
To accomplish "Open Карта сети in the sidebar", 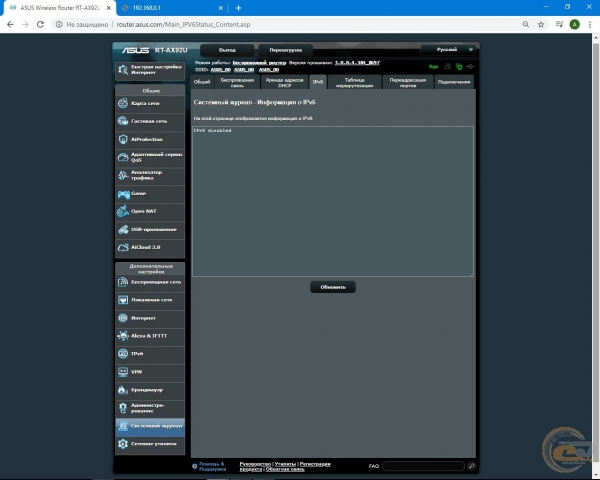I will (149, 103).
